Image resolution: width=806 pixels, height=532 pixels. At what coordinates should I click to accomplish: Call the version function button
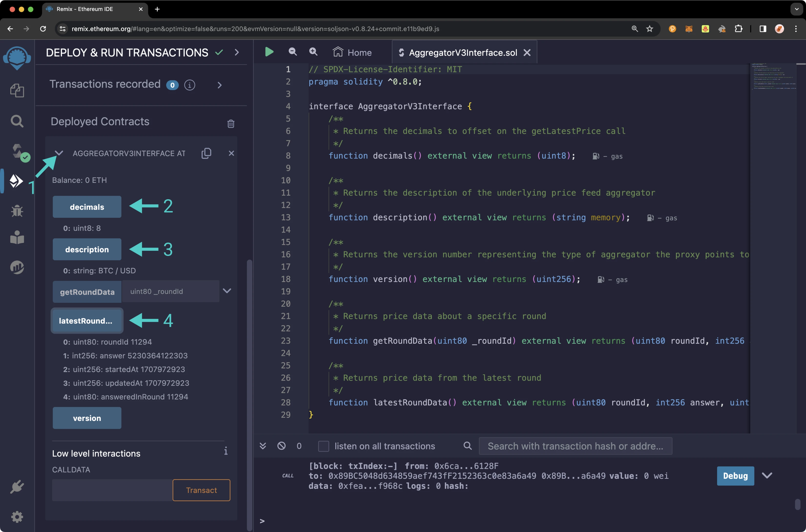[x=87, y=418]
